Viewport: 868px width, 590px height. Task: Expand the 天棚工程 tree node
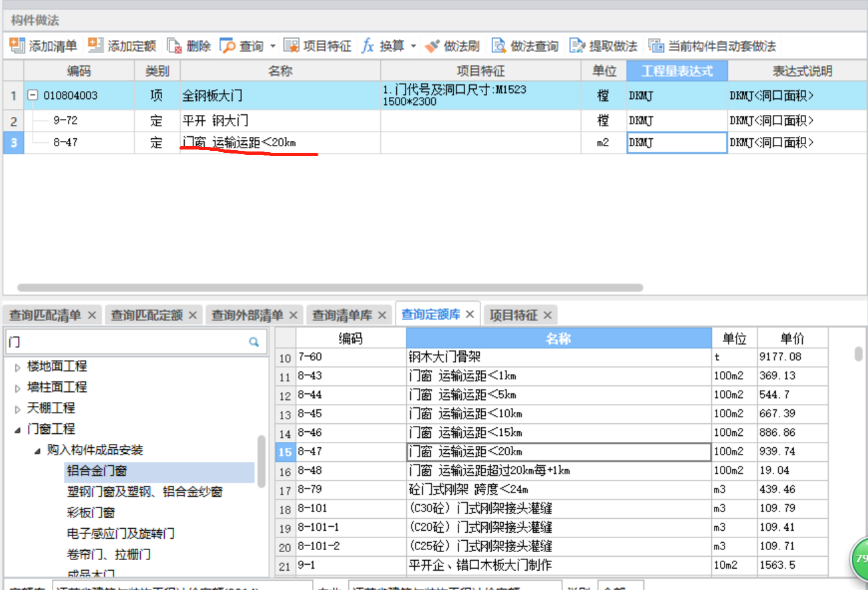coord(17,409)
